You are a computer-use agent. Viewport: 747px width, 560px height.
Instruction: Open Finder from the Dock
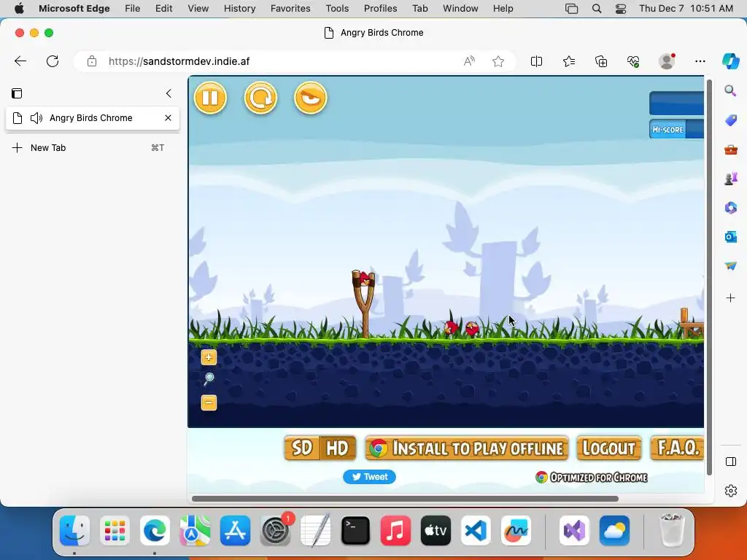pos(75,531)
